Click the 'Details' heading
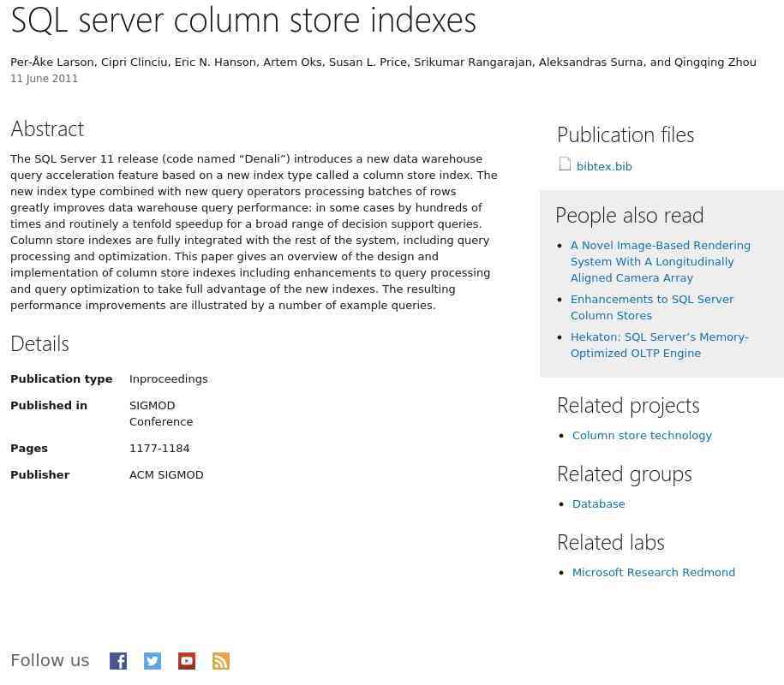Image resolution: width=784 pixels, height=685 pixels. (x=40, y=343)
